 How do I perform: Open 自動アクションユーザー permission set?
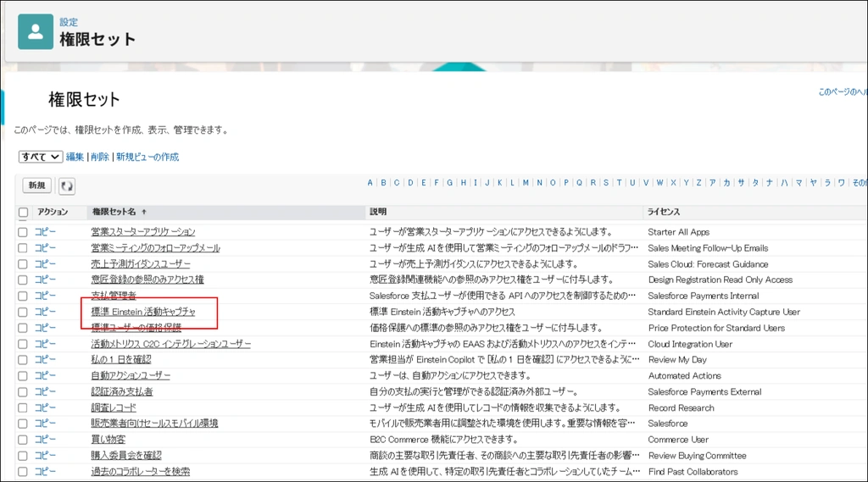point(131,375)
